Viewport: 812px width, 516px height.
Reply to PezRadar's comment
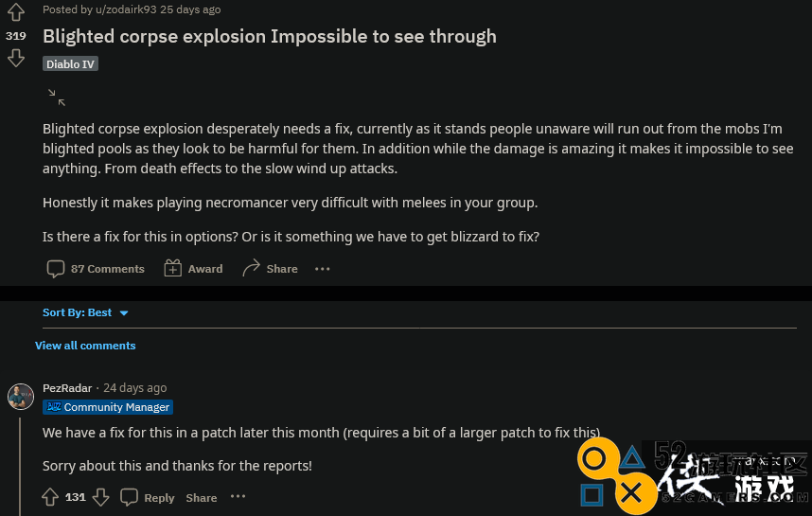tap(148, 497)
